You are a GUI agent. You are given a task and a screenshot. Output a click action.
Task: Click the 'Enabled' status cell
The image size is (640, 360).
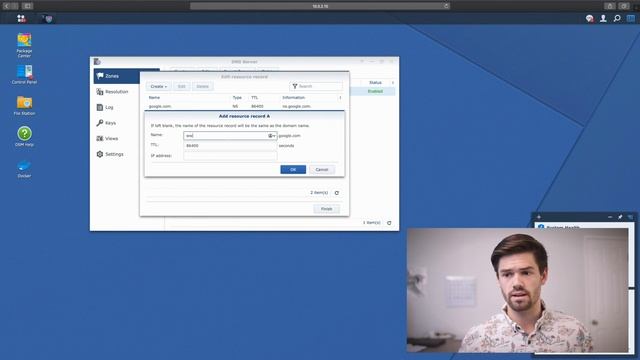click(375, 91)
